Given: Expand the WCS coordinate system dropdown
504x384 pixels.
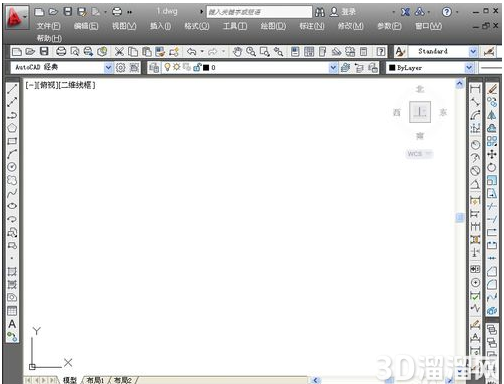Looking at the screenshot, I should coord(428,154).
